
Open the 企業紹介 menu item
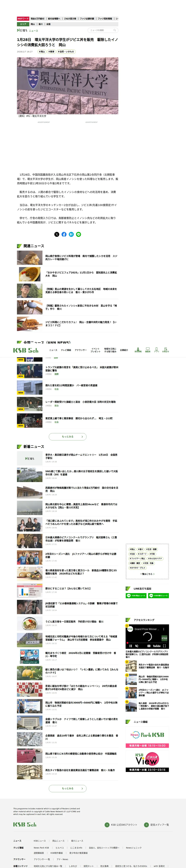tap(124, 350)
